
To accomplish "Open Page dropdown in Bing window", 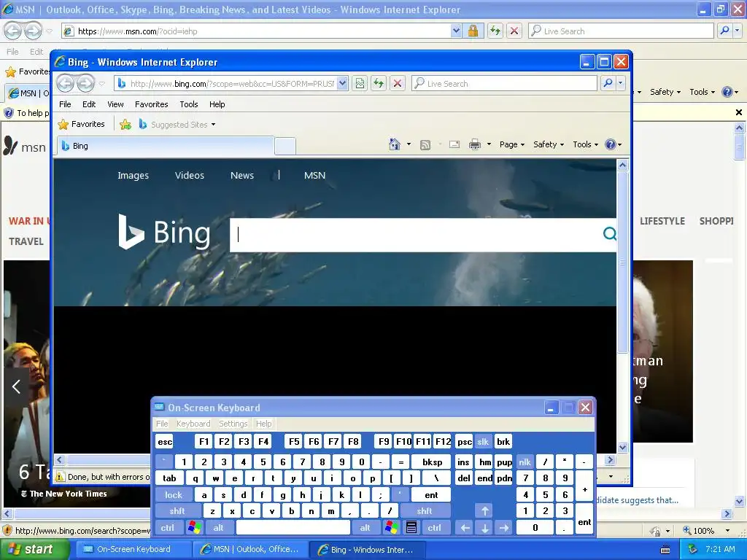I will 511,144.
